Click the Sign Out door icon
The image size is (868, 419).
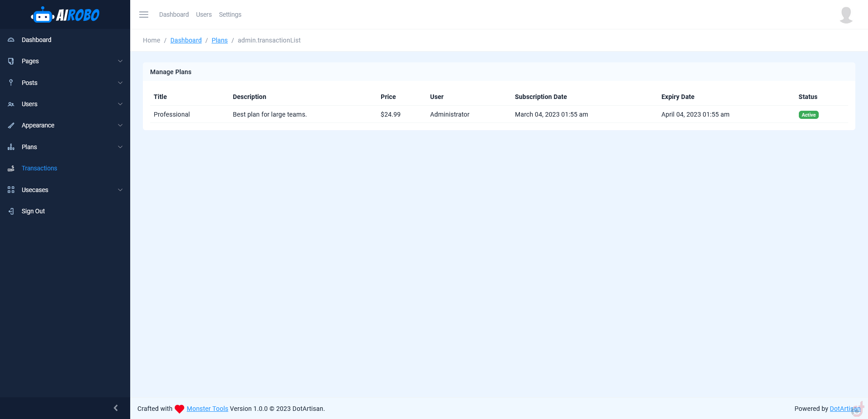(x=11, y=211)
